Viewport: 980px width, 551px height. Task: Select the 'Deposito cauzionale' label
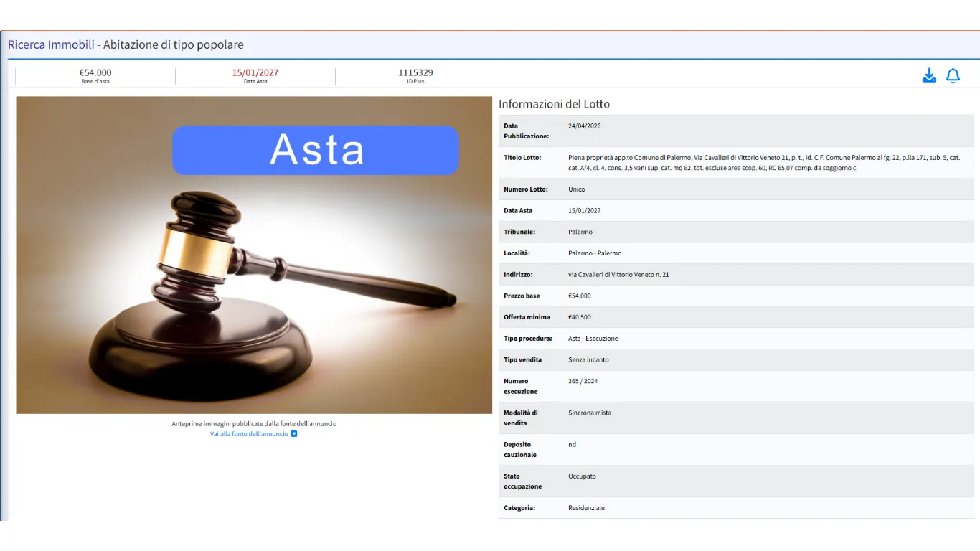click(520, 450)
